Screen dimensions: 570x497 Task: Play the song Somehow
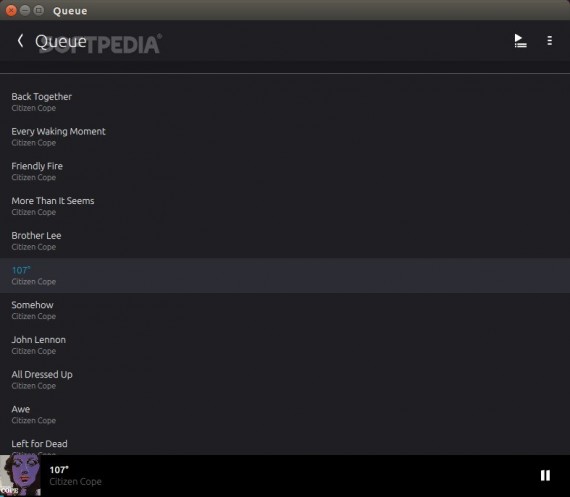[285, 310]
